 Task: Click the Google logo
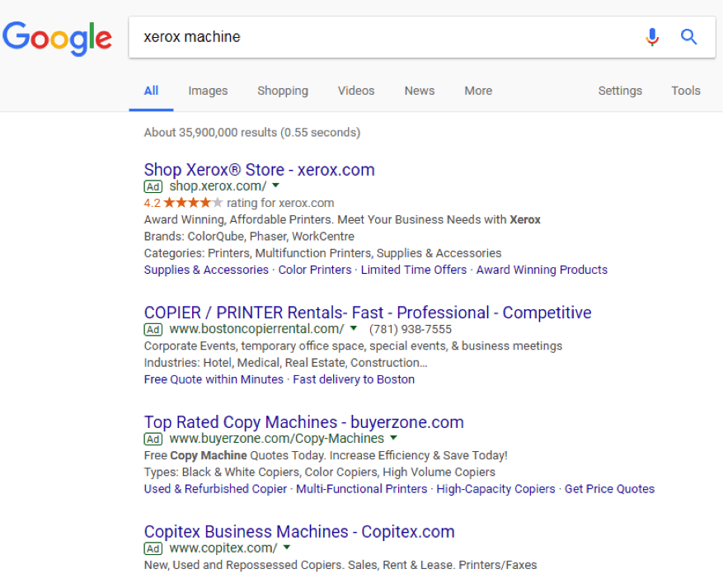[x=57, y=38]
